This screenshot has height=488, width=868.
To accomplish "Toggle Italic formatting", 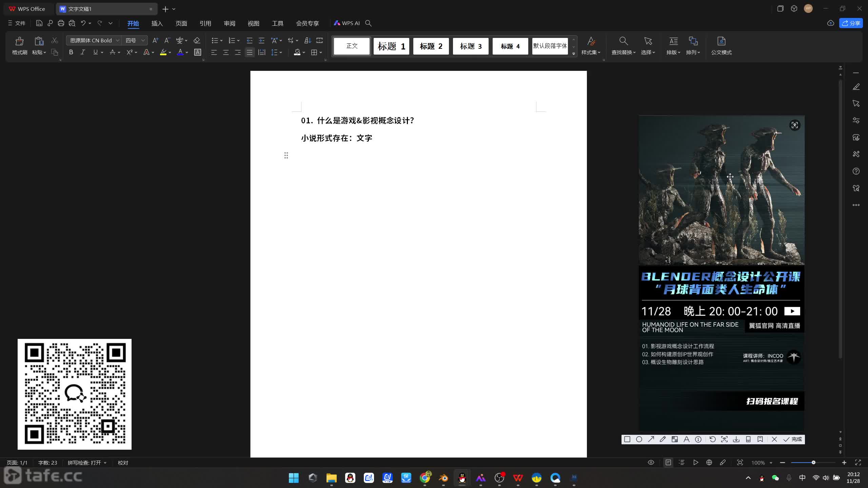I will 83,52.
